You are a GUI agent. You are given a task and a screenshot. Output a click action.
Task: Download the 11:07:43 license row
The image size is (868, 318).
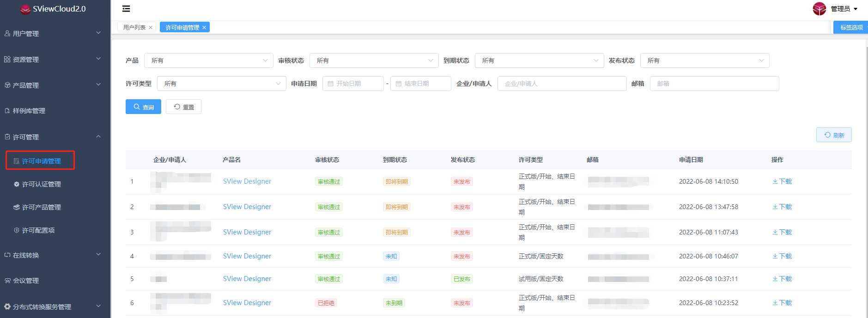pyautogui.click(x=782, y=232)
